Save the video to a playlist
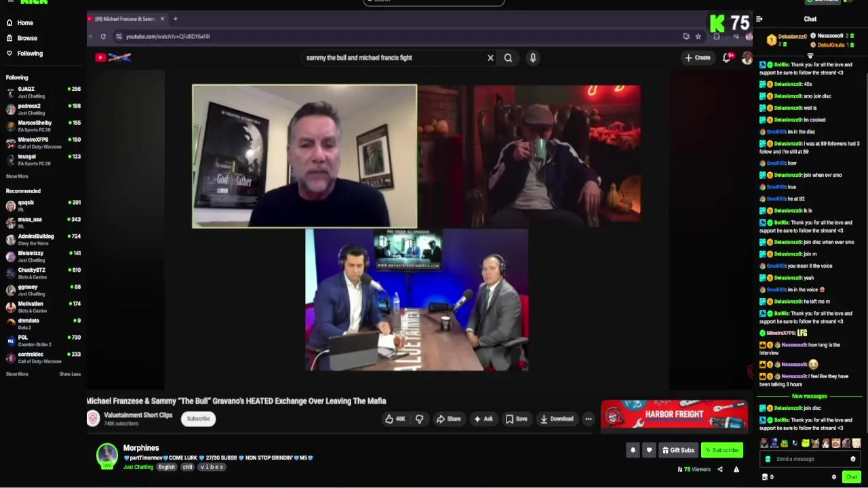The height and width of the screenshot is (488, 868). coord(516,419)
